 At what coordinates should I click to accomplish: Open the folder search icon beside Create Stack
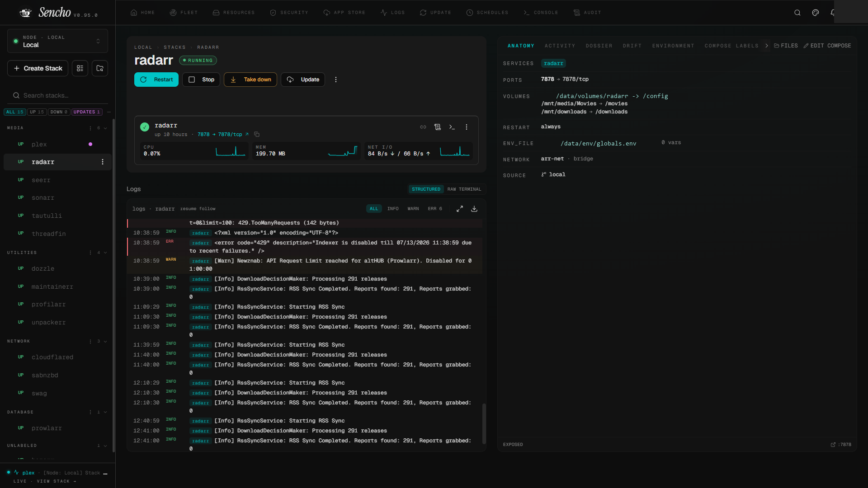[100, 68]
